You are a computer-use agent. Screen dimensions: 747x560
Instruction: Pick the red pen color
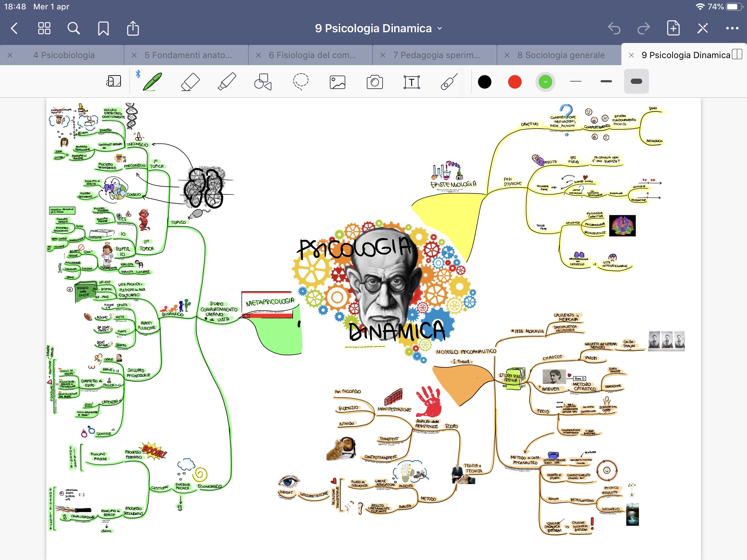pos(515,82)
